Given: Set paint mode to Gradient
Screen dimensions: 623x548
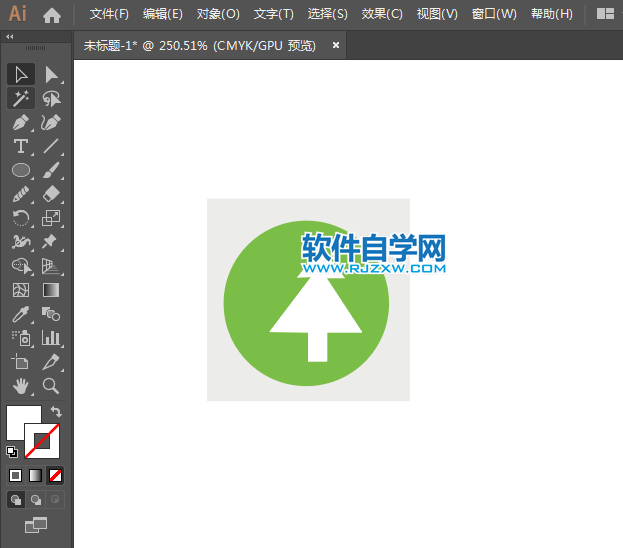Looking at the screenshot, I should [x=35, y=475].
